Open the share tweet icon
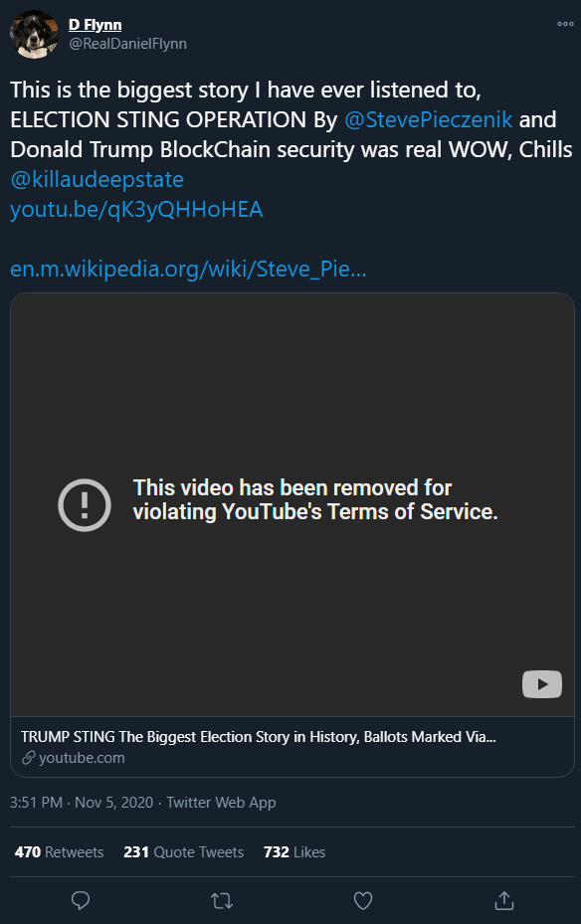The width and height of the screenshot is (581, 924). pos(504,900)
